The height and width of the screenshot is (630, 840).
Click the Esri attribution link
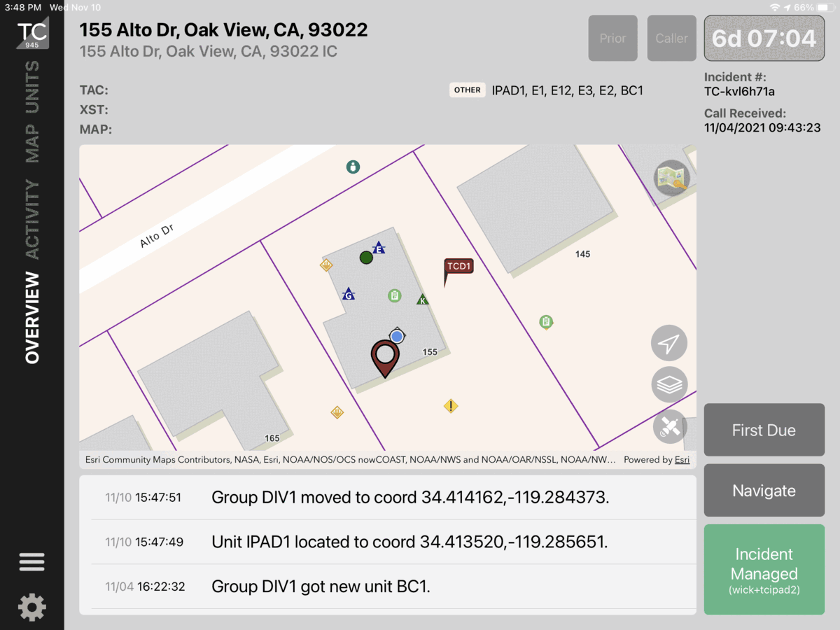point(681,460)
